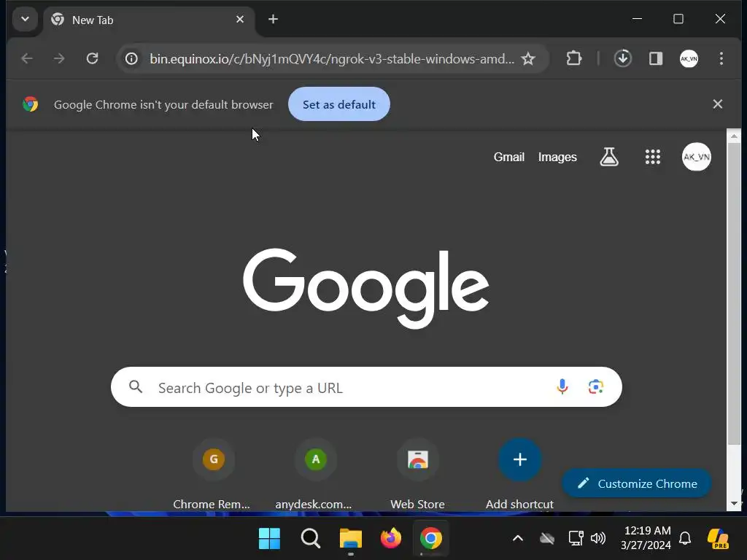
Task: Click Set as default button
Action: point(339,104)
